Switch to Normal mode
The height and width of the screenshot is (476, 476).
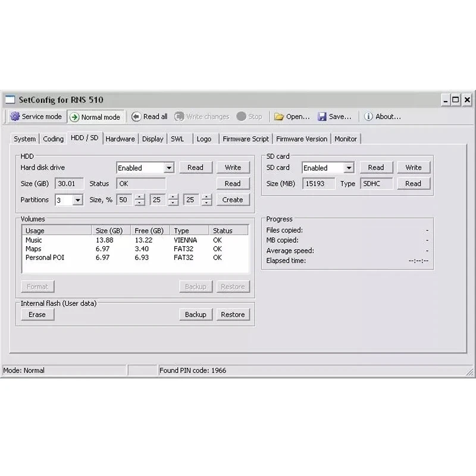click(96, 117)
